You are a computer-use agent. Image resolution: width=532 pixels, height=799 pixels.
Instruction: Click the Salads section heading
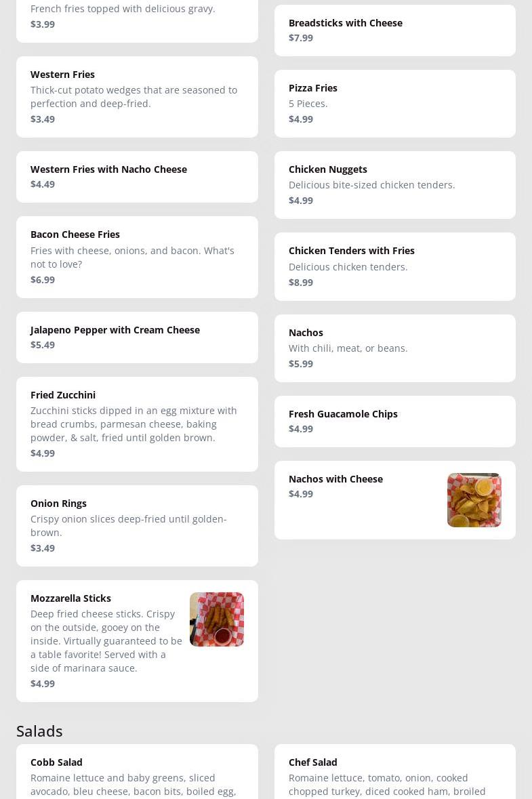pos(39,731)
